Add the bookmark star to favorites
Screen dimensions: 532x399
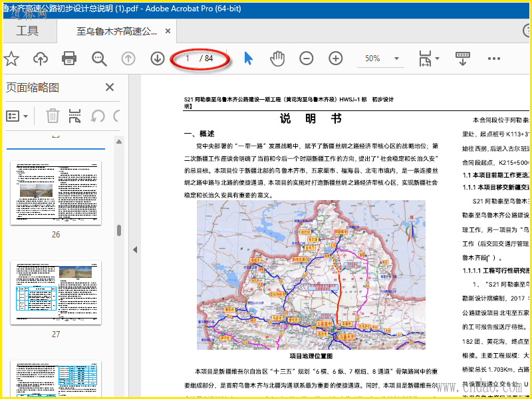click(11, 59)
